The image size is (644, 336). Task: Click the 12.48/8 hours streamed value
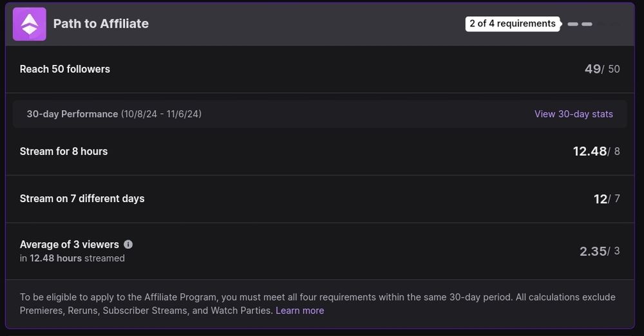point(596,151)
